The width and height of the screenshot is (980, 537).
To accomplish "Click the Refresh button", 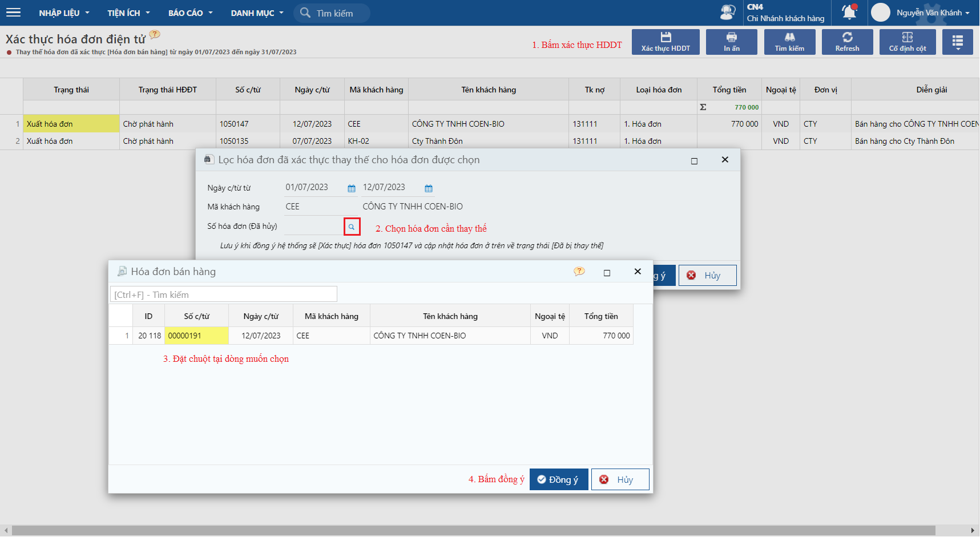I will tap(847, 42).
